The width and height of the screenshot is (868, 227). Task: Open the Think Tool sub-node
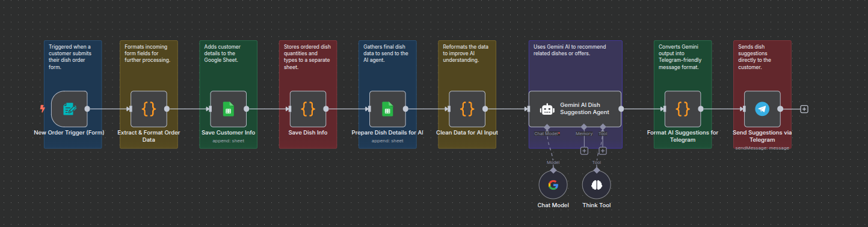(x=596, y=185)
